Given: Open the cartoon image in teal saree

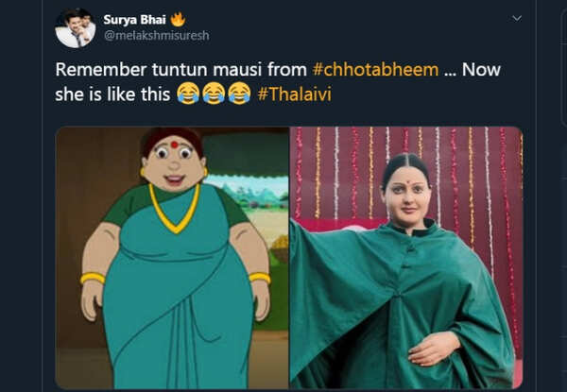Looking at the screenshot, I should pyautogui.click(x=172, y=258).
